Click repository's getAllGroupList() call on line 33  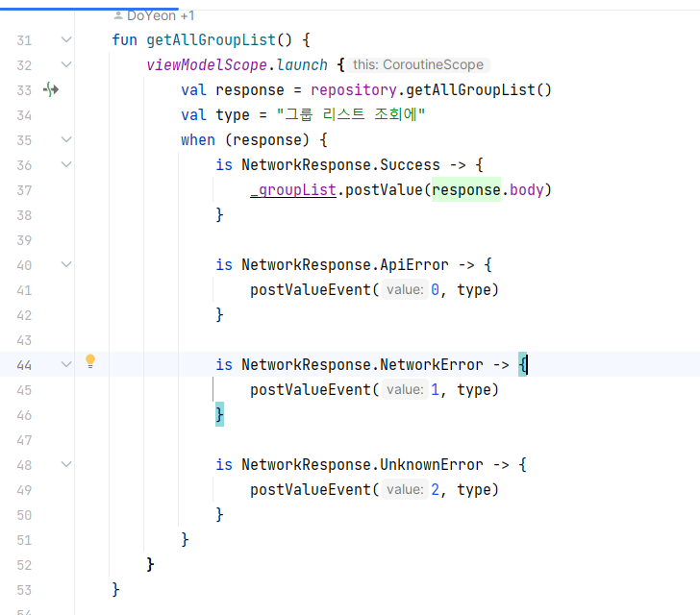coord(479,90)
